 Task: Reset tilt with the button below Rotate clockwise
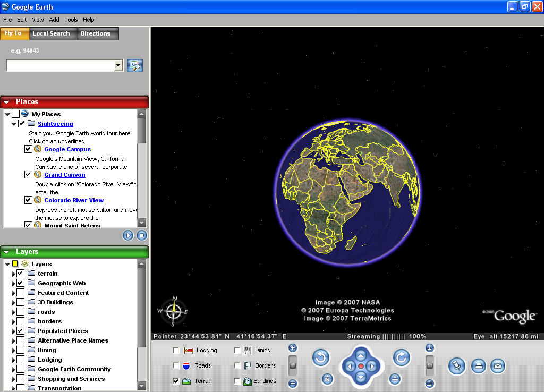coord(395,379)
